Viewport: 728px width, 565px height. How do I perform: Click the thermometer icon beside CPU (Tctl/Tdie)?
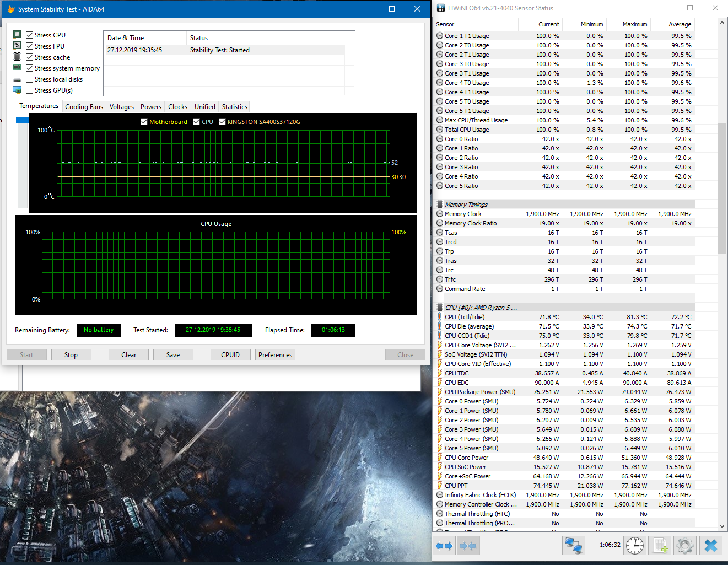[440, 317]
